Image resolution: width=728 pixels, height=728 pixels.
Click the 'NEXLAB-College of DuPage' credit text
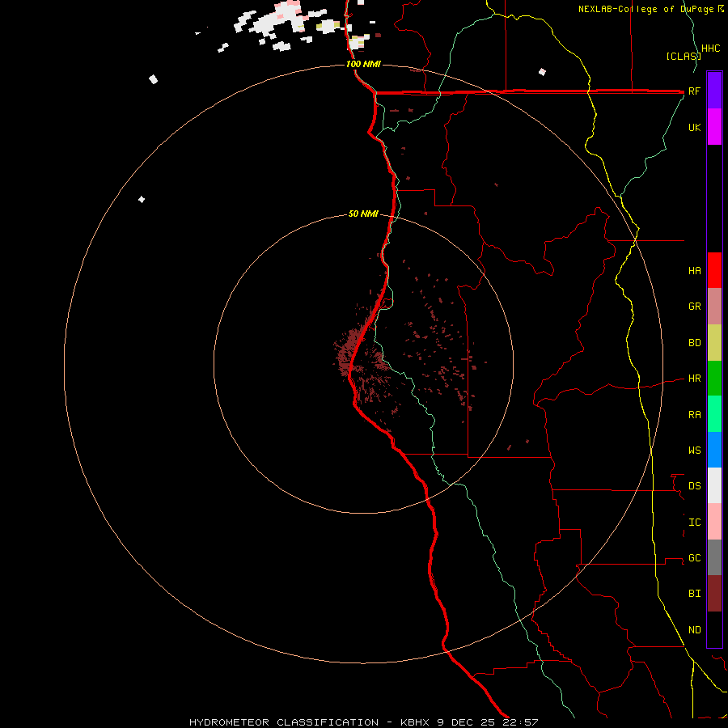(645, 9)
